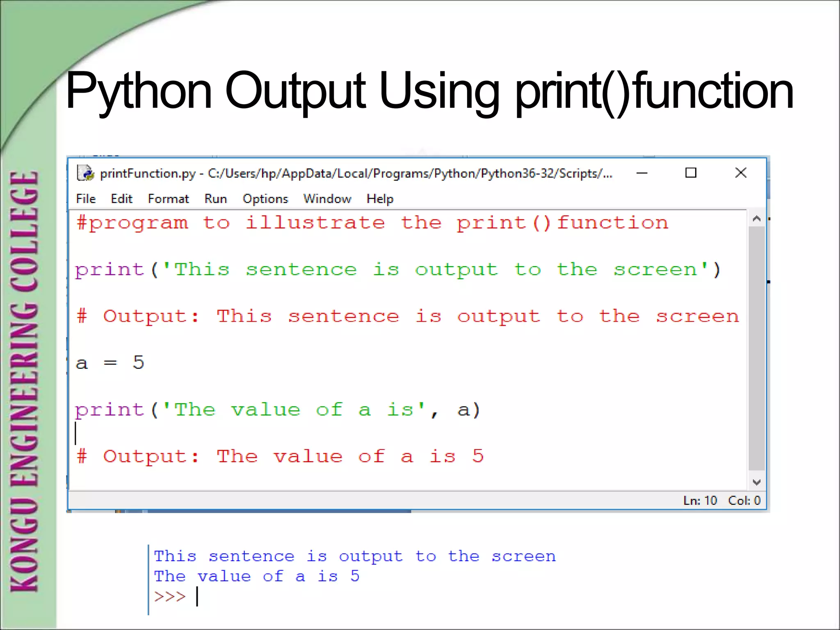The image size is (840, 630).
Task: Click the 'a = 5' code line
Action: (x=110, y=363)
